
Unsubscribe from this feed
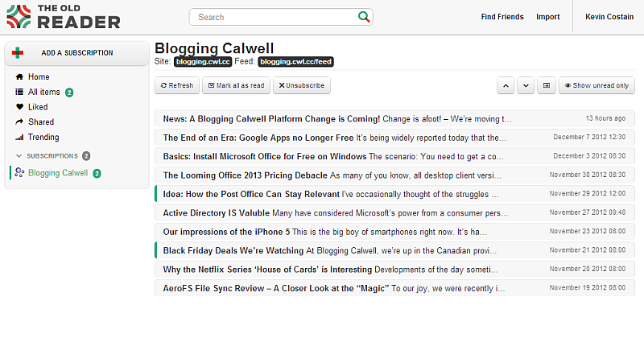(301, 85)
